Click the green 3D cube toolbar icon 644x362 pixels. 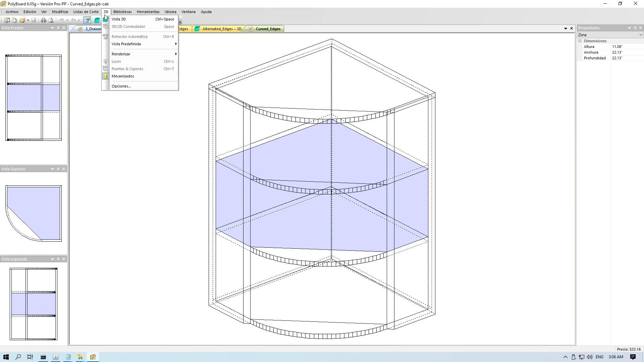coord(97,20)
